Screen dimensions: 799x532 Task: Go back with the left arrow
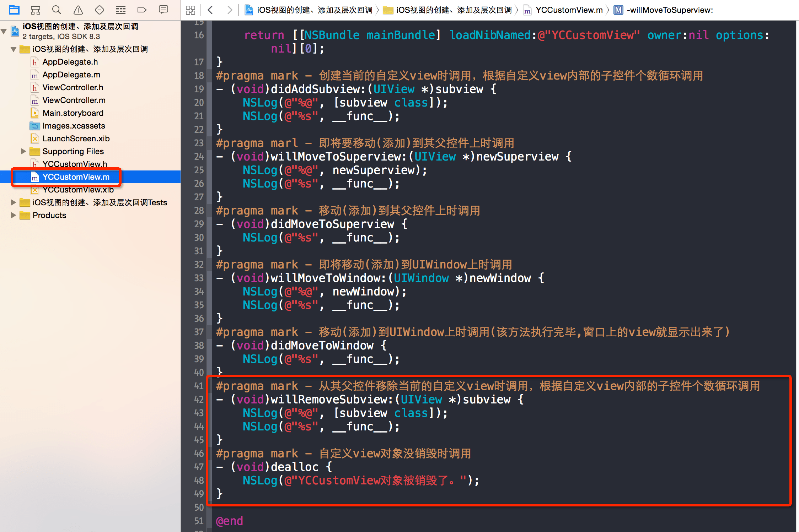(210, 10)
